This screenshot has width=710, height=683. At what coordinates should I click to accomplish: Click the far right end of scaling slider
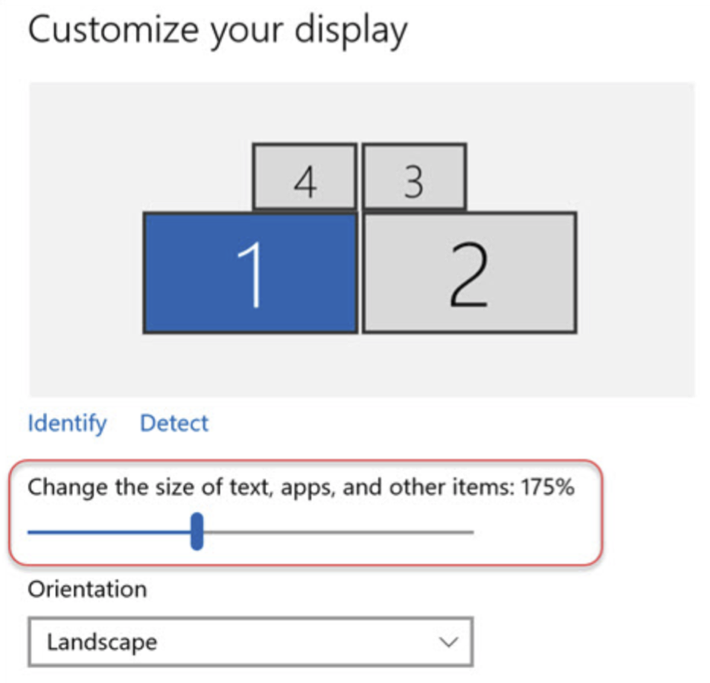click(x=472, y=532)
